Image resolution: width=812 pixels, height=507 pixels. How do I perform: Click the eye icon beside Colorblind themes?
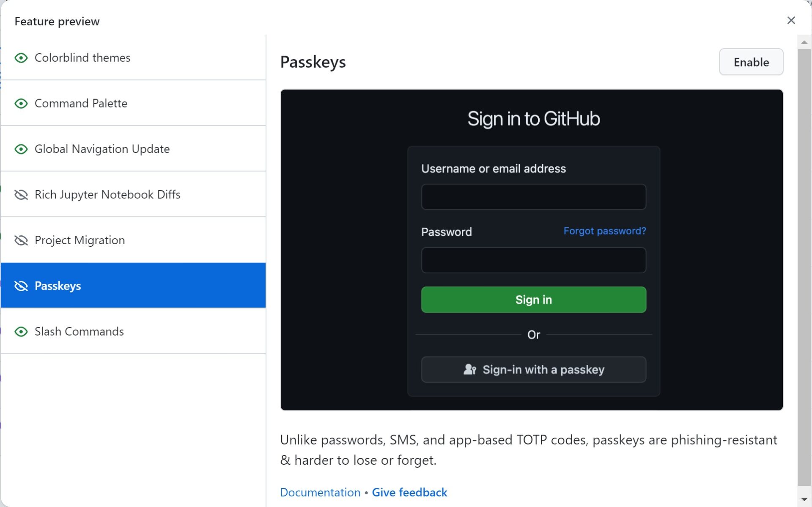(21, 58)
